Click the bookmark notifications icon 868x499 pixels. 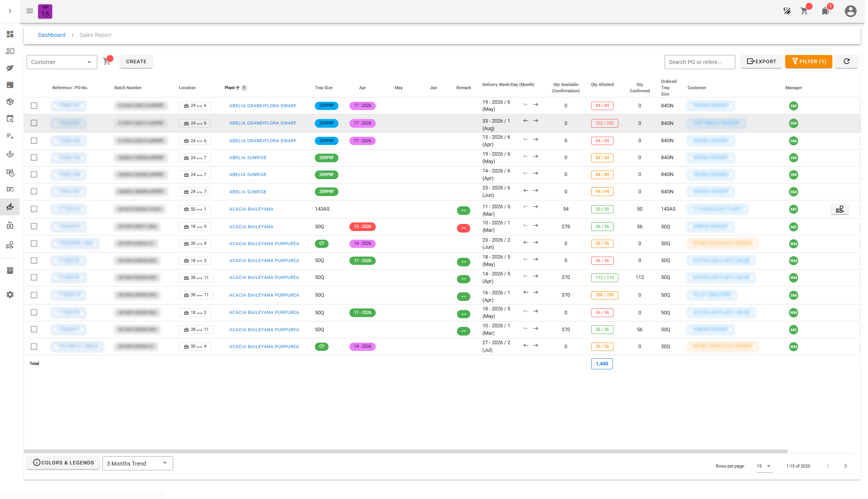point(825,11)
